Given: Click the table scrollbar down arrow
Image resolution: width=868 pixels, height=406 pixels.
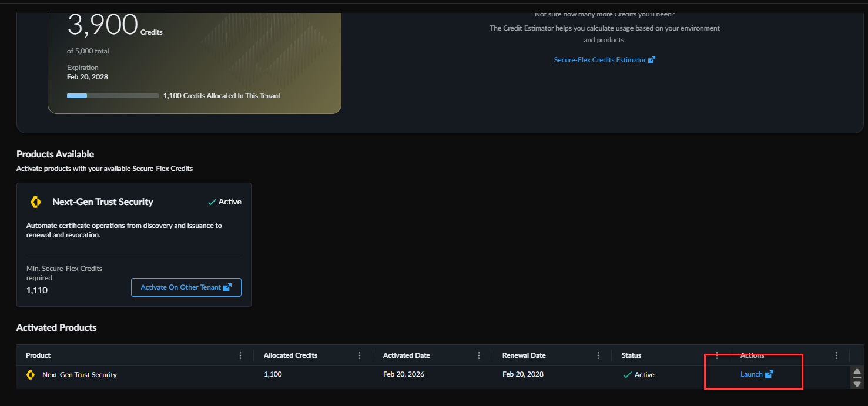Looking at the screenshot, I should [857, 384].
